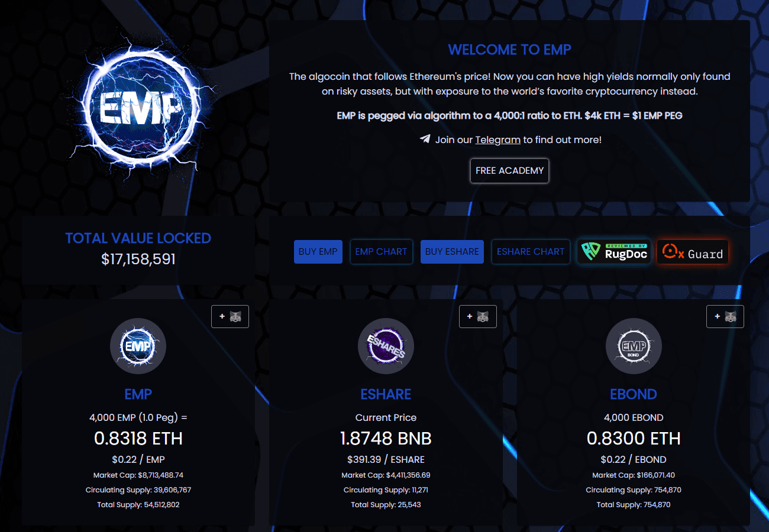Click the 0.8300 ETH price

click(x=634, y=438)
